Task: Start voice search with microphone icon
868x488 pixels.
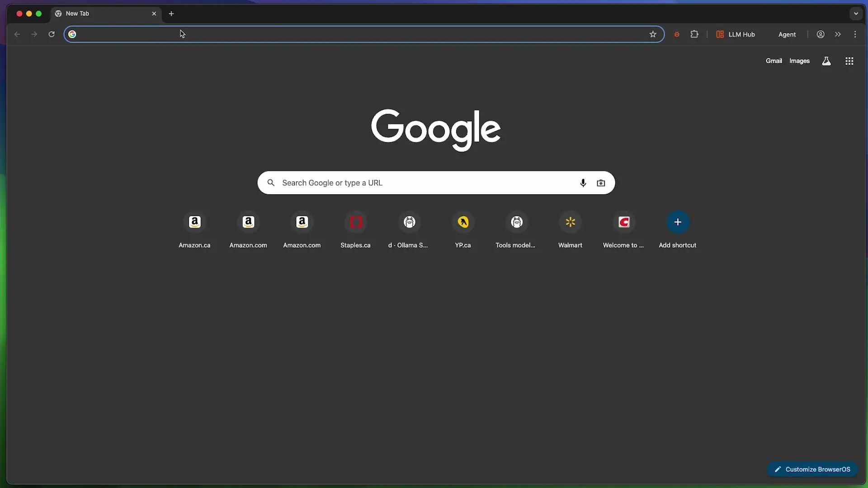Action: 583,183
